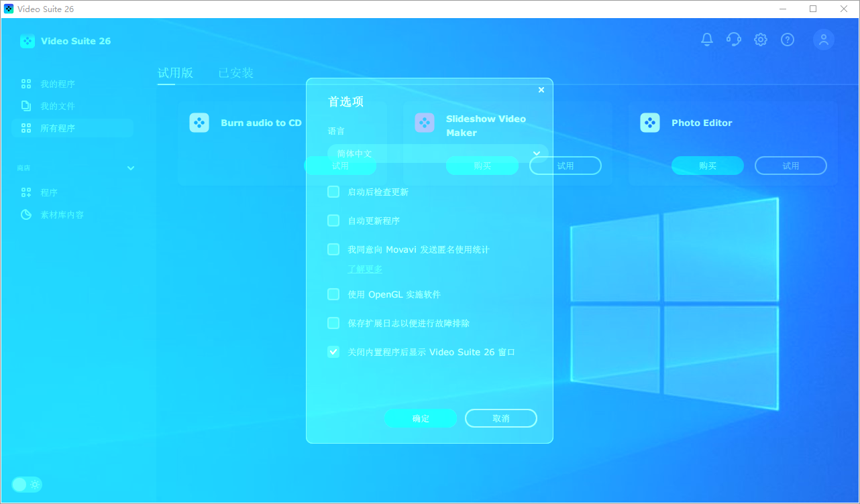This screenshot has width=860, height=504.
Task: Click 确定 to confirm preferences
Action: (421, 418)
